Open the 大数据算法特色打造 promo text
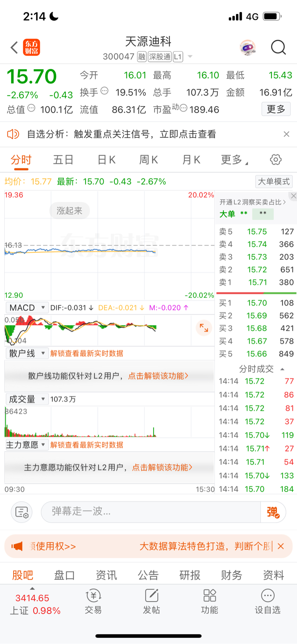The width and height of the screenshot is (297, 644). pyautogui.click(x=206, y=546)
